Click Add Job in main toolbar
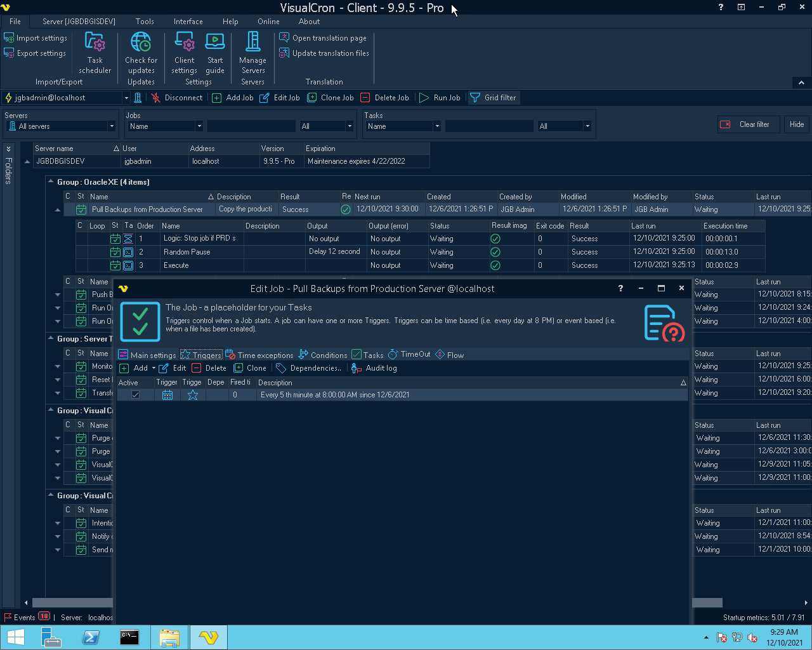Image resolution: width=812 pixels, height=650 pixels. pyautogui.click(x=233, y=98)
